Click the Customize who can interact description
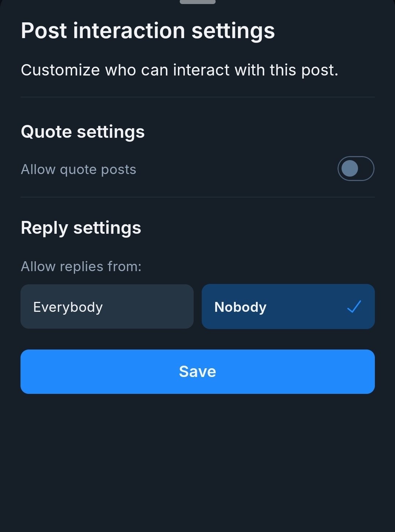The height and width of the screenshot is (532, 395). 179,70
